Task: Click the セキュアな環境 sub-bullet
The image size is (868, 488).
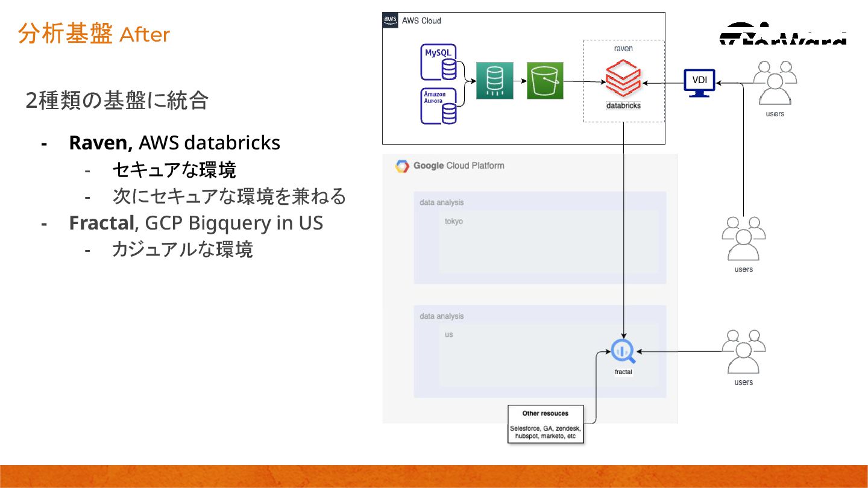Action: point(174,170)
